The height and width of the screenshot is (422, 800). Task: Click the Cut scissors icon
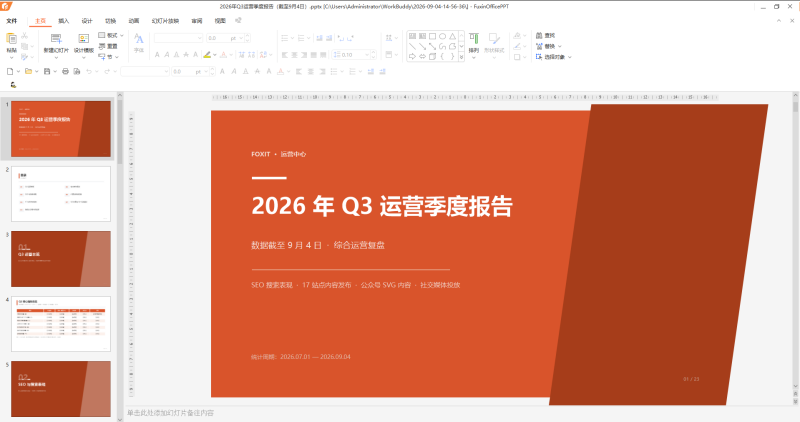(24, 36)
